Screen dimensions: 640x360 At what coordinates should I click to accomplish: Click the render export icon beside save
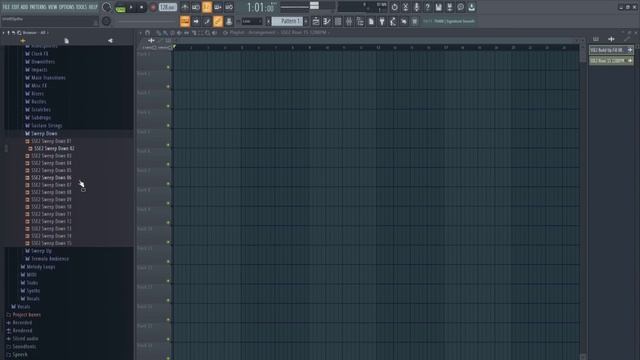[449, 7]
